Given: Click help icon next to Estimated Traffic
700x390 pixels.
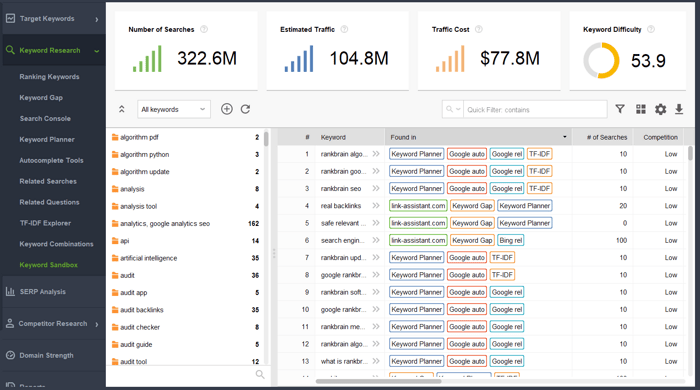Looking at the screenshot, I should tap(344, 29).
